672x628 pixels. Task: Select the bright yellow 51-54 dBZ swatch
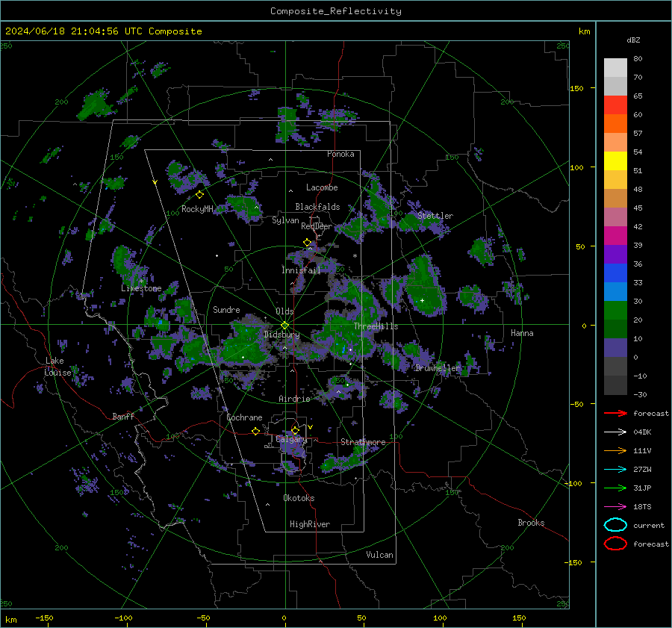click(615, 161)
